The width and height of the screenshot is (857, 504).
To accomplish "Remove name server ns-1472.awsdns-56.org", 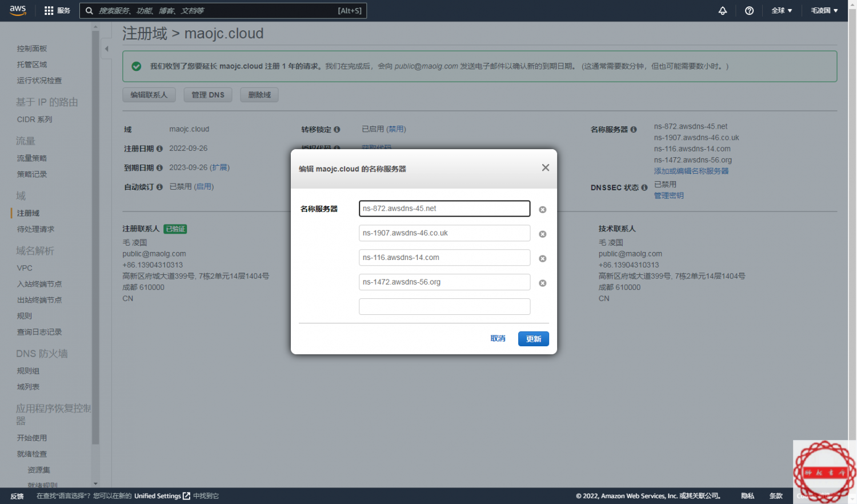I will (x=543, y=283).
